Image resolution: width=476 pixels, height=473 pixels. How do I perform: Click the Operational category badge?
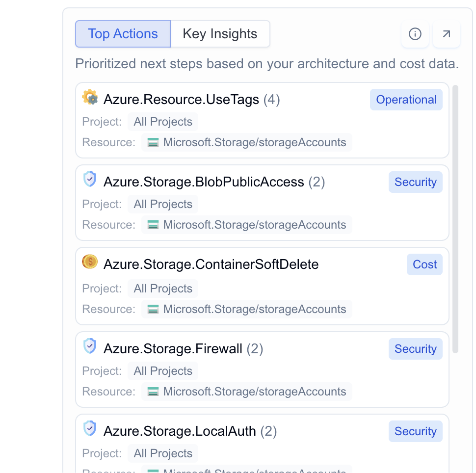coord(406,100)
